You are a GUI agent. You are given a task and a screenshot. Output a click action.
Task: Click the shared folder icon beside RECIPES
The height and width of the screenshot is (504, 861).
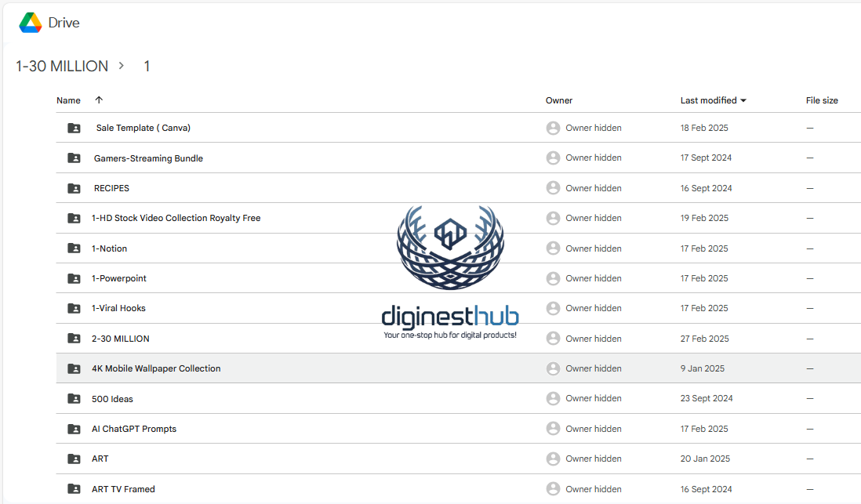click(x=74, y=188)
